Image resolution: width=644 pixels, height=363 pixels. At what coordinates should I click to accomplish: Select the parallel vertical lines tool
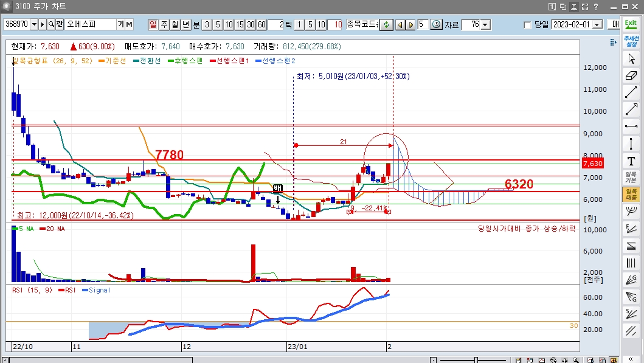tap(631, 263)
